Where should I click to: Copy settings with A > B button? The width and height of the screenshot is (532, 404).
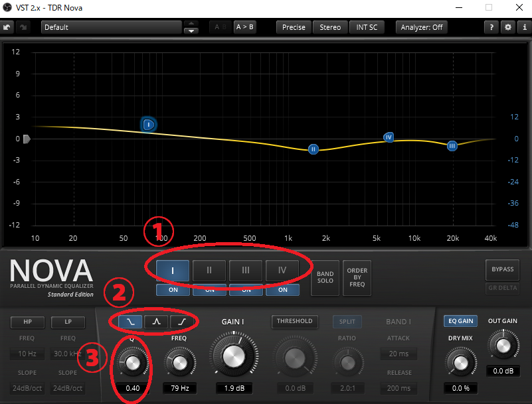(x=244, y=27)
